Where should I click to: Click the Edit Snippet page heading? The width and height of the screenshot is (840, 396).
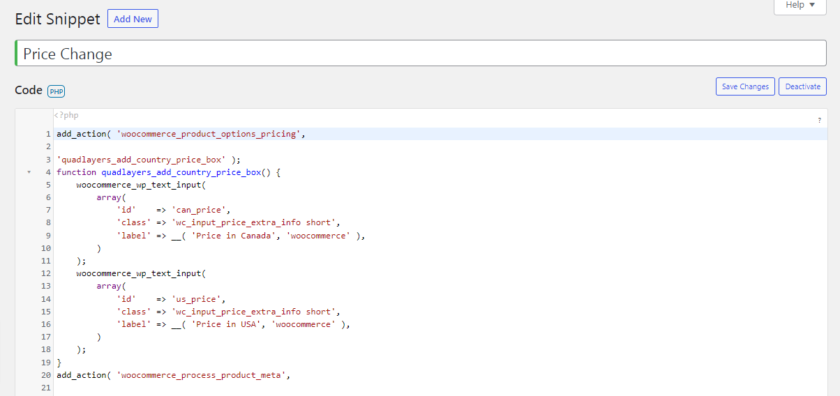pos(57,19)
